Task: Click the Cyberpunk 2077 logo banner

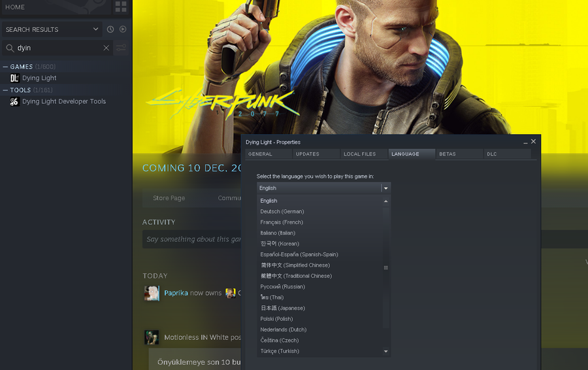Action: pyautogui.click(x=222, y=103)
